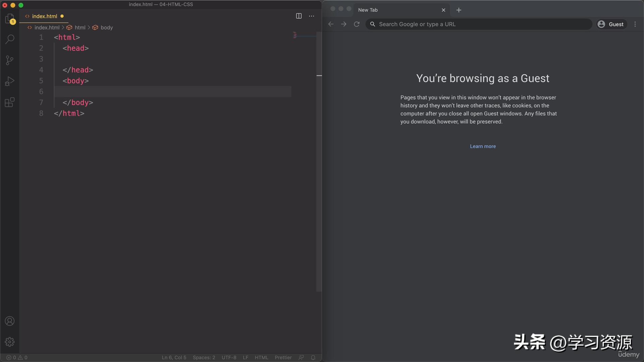Select the Search icon in the activity bar
The height and width of the screenshot is (362, 644).
pos(10,39)
